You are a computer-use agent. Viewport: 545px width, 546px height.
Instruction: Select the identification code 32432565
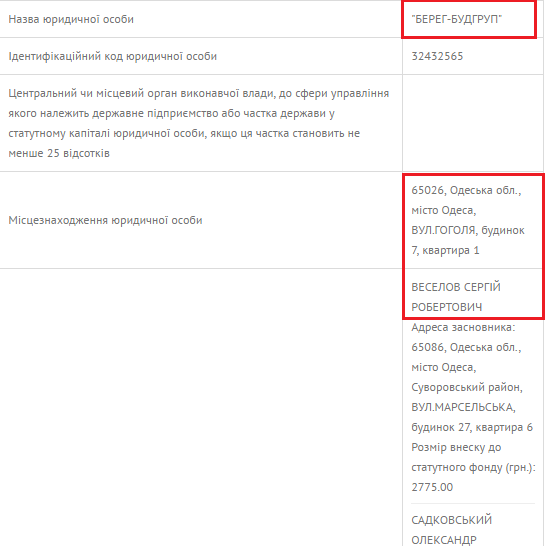point(437,56)
